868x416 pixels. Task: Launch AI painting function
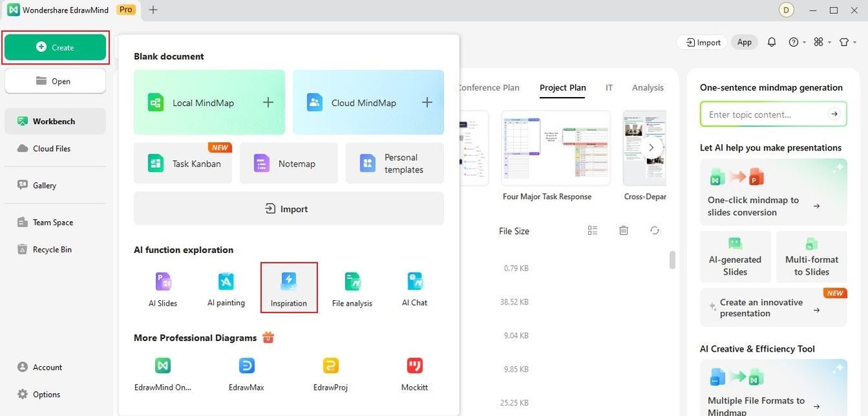click(226, 289)
